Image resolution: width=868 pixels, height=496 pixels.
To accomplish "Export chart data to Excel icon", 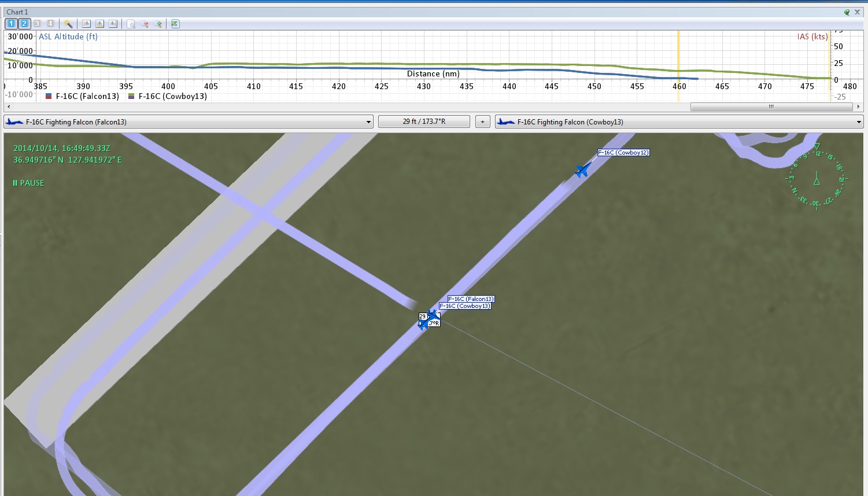I will [175, 24].
